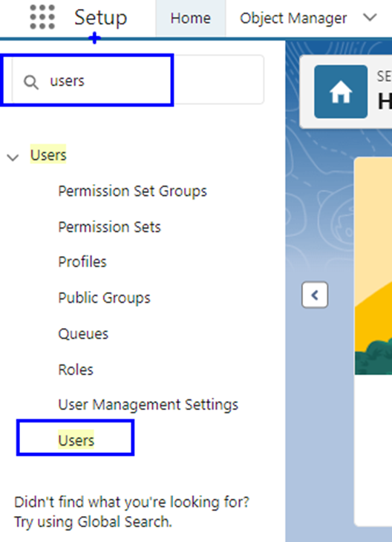Open the dropdown arrow next to Object Manager
The height and width of the screenshot is (542, 392).
pos(370,17)
